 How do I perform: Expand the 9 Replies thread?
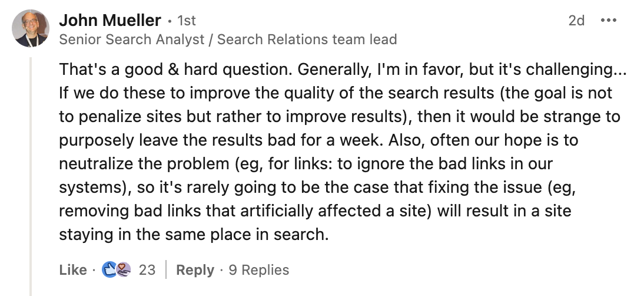click(259, 270)
